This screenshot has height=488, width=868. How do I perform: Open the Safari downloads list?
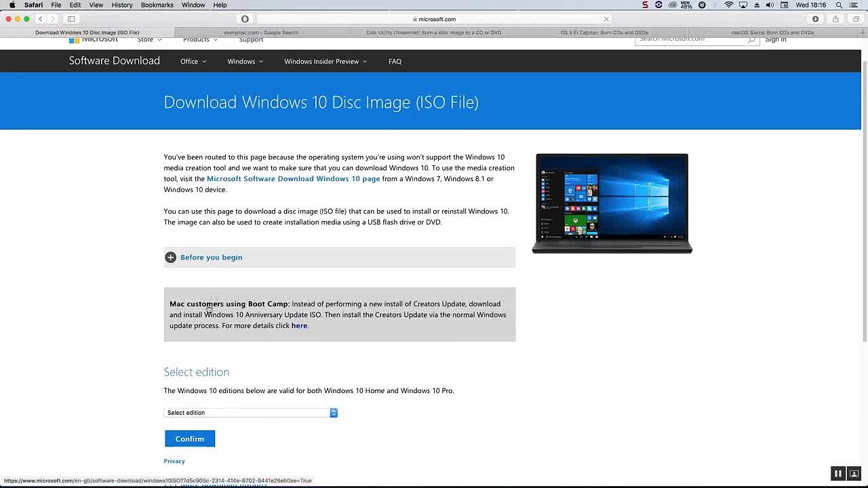tap(815, 19)
